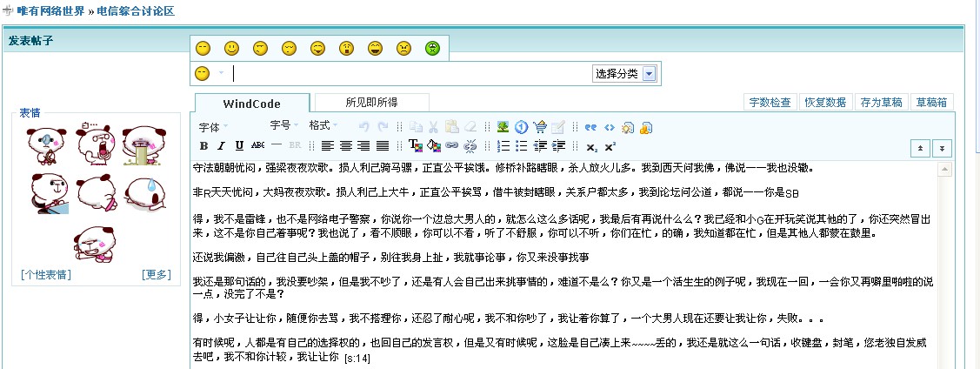Open the 选择分类 category dropdown

point(624,74)
